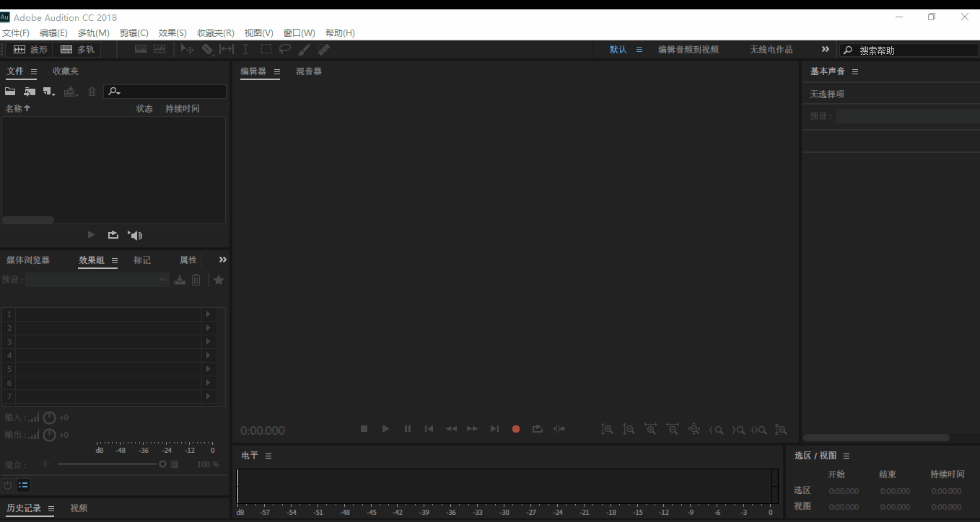Select the Marquee Selection tool

266,49
